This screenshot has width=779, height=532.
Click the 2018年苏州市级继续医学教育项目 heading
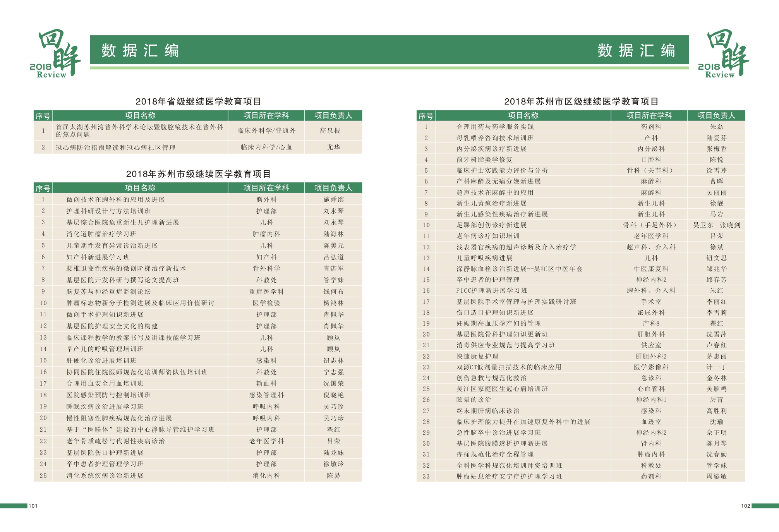point(198,174)
